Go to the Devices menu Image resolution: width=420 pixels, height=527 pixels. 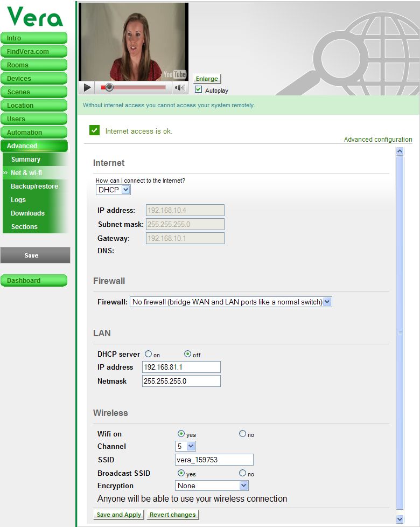(x=33, y=79)
